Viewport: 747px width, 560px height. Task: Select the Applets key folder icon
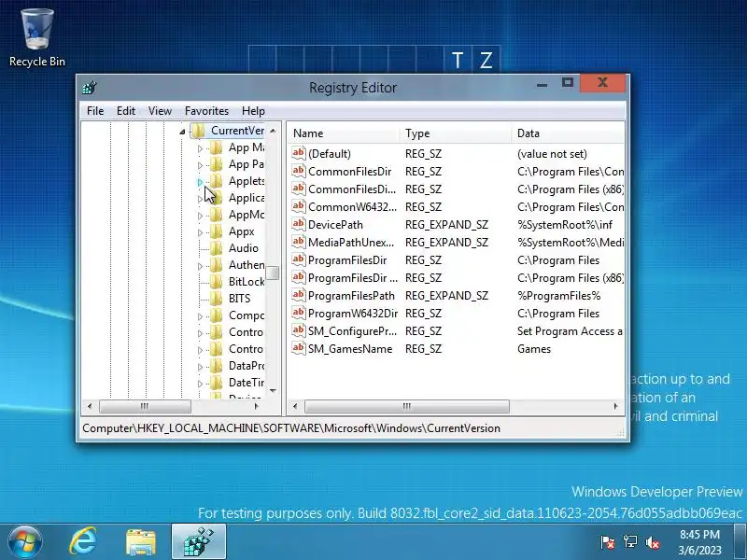[216, 181]
